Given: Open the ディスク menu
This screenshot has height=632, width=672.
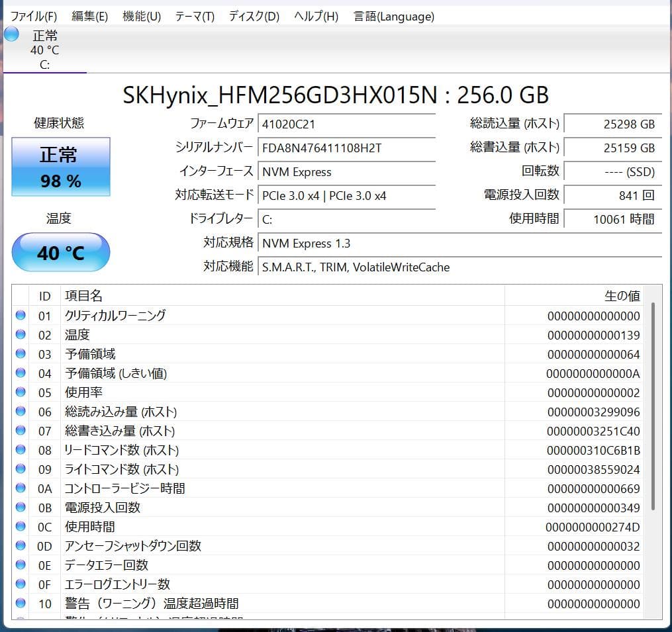Looking at the screenshot, I should (x=252, y=16).
